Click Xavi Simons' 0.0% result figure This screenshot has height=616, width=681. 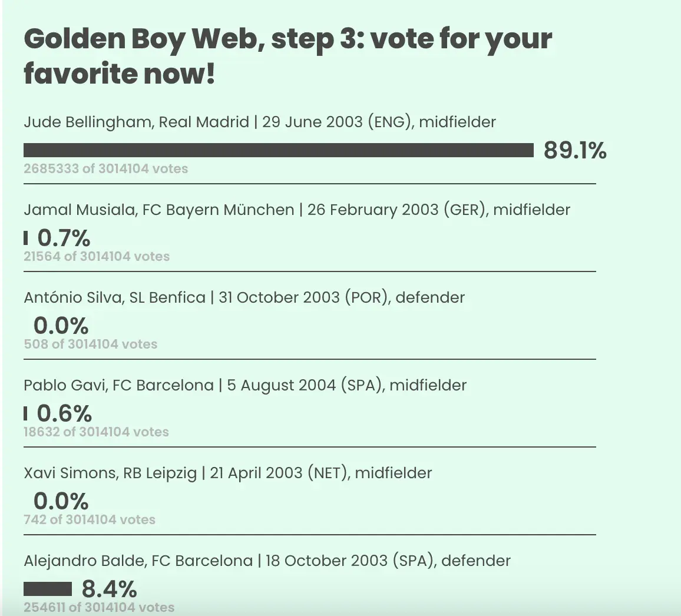pos(61,502)
